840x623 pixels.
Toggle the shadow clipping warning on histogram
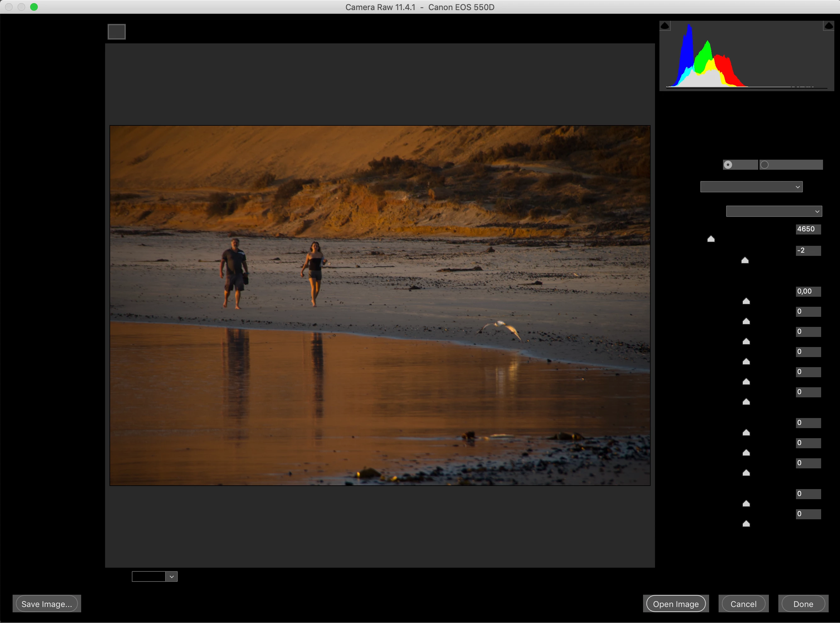(x=664, y=26)
